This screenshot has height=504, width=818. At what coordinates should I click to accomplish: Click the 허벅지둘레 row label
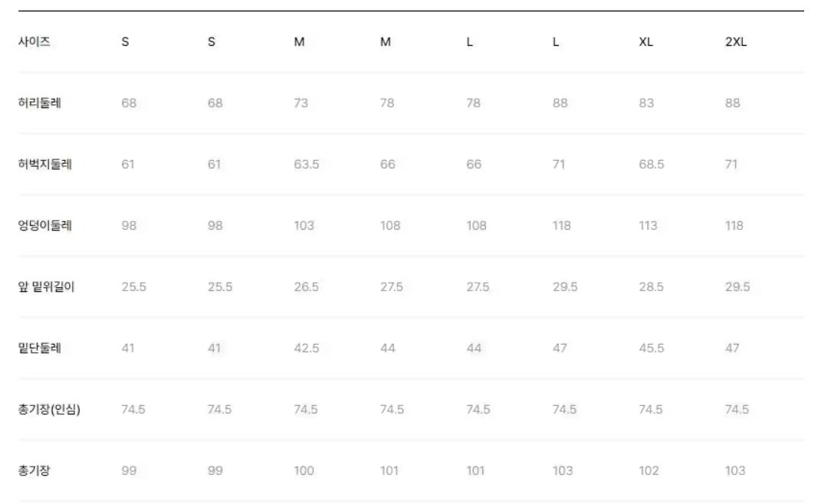[x=45, y=164]
